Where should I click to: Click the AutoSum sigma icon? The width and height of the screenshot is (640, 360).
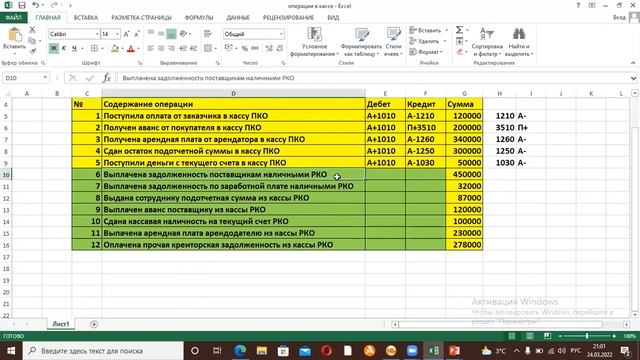459,30
